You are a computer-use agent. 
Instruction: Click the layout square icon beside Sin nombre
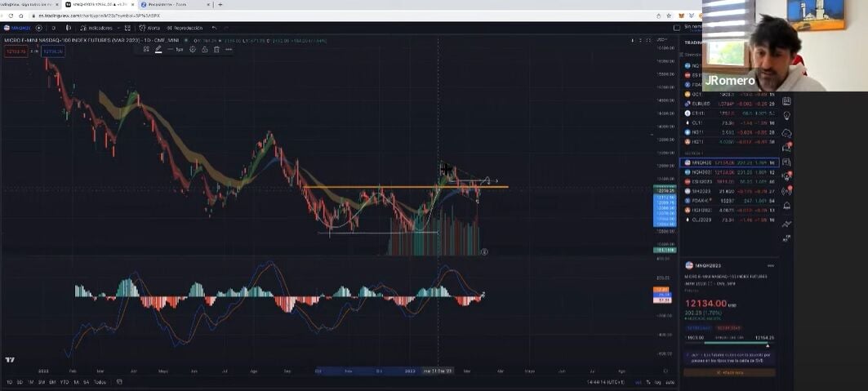[x=676, y=27]
